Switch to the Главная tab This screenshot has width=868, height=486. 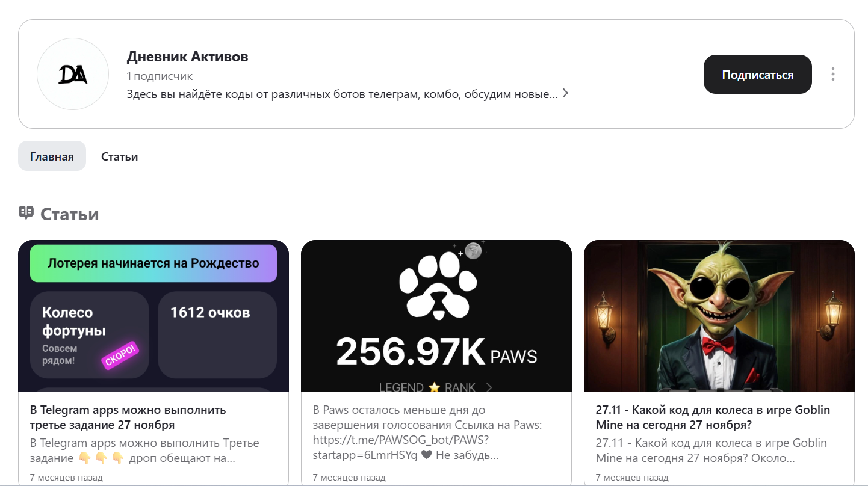click(52, 156)
